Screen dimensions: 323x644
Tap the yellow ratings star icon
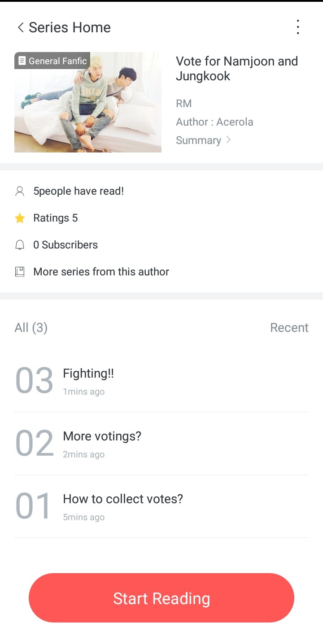tap(20, 218)
